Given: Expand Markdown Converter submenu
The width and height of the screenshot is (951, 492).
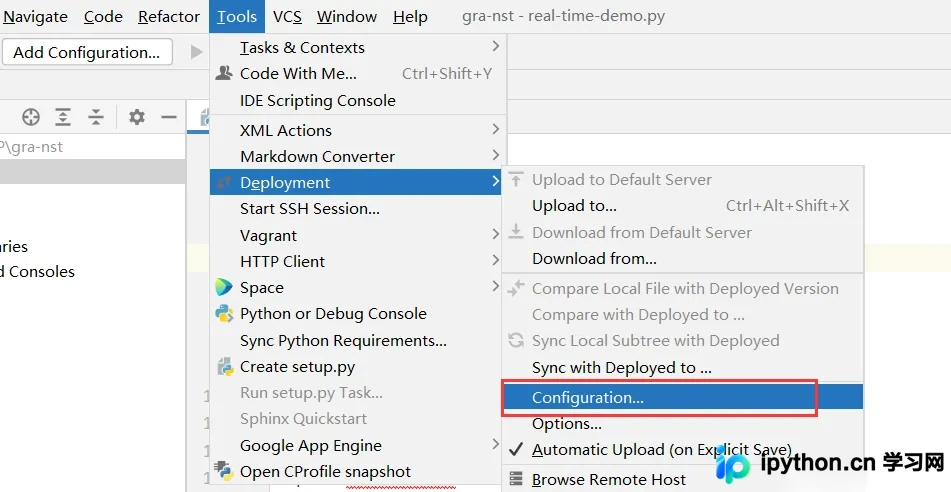Looking at the screenshot, I should tap(358, 157).
